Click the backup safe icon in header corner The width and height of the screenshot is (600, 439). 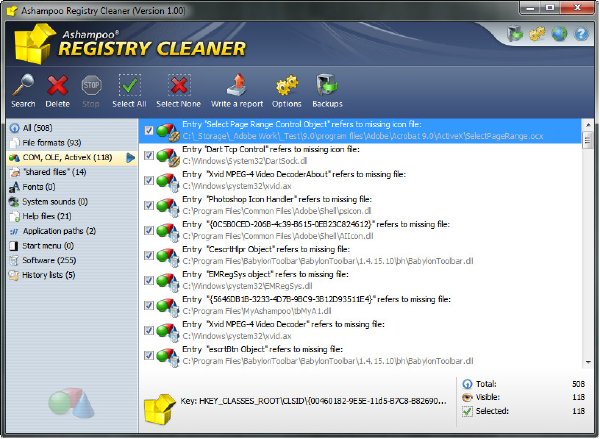515,34
